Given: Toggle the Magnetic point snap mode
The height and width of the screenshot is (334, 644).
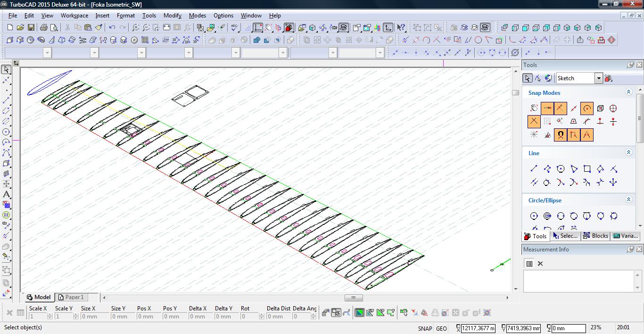Looking at the screenshot, I should [x=560, y=135].
